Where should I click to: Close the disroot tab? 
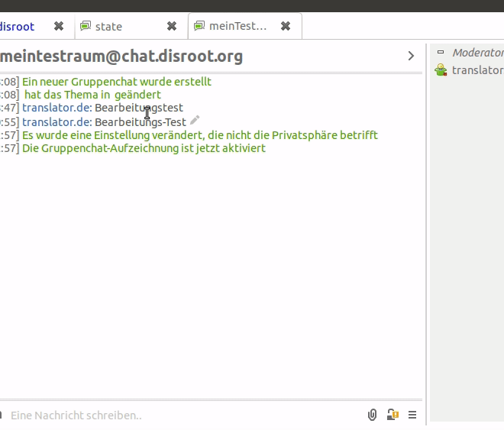pyautogui.click(x=59, y=26)
